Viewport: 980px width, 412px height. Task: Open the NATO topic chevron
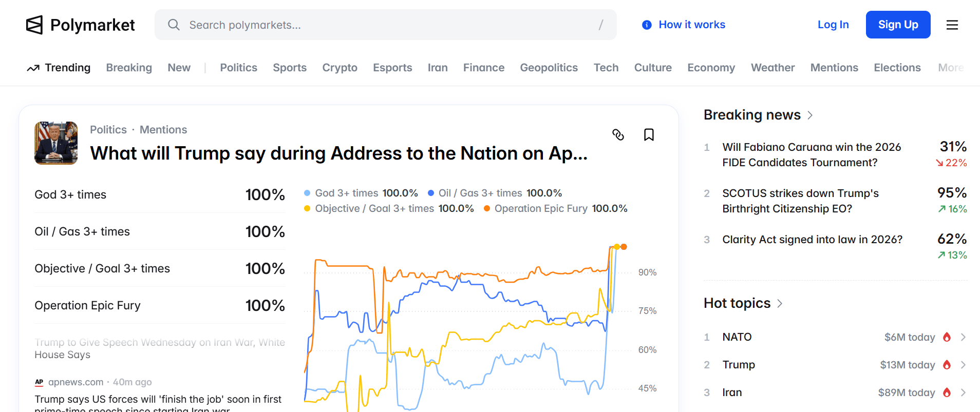point(964,337)
